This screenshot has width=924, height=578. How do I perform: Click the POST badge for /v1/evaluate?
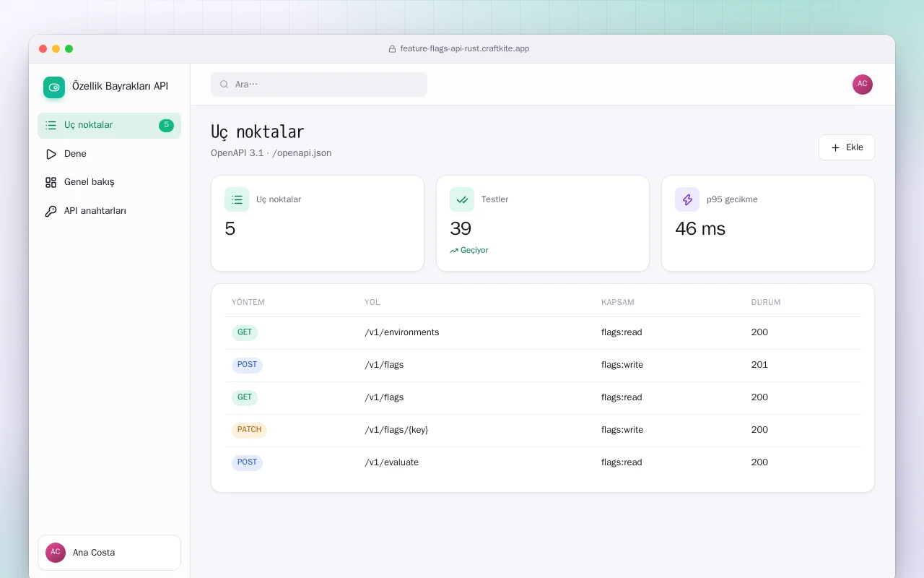point(247,462)
